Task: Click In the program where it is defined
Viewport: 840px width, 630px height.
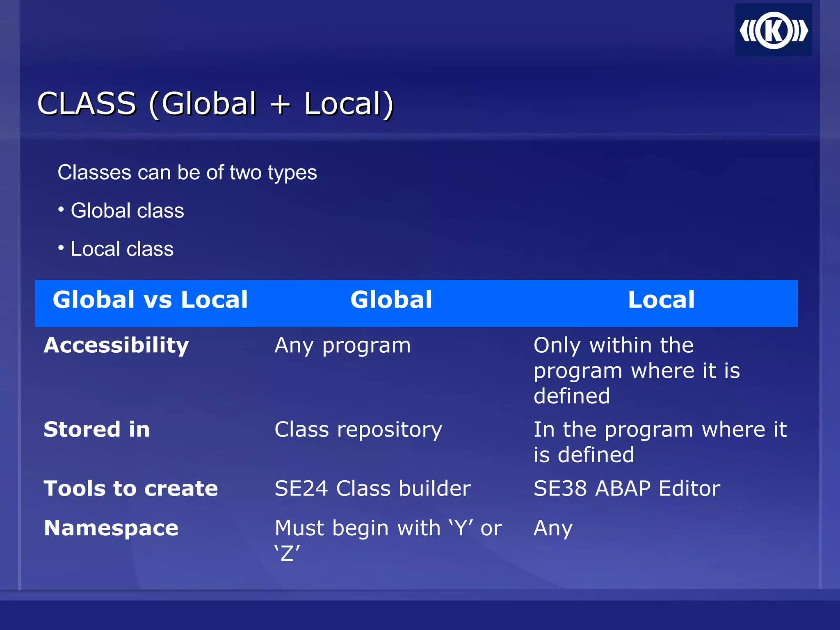Action: coord(660,442)
